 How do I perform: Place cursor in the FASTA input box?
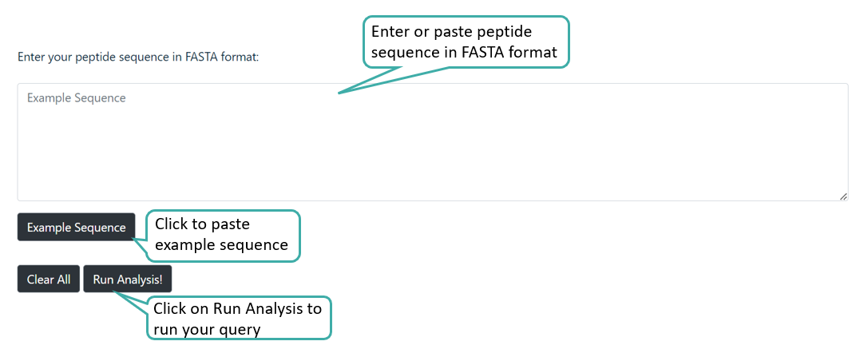432,142
